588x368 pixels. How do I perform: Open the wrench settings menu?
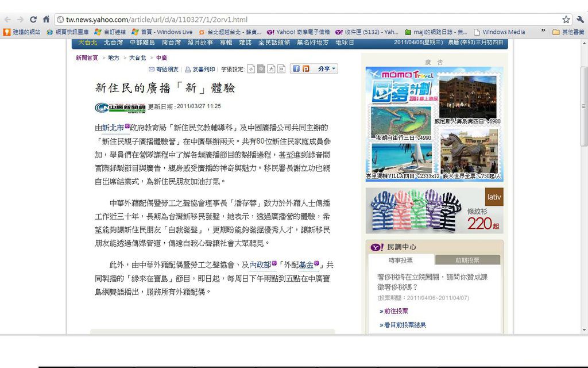580,20
